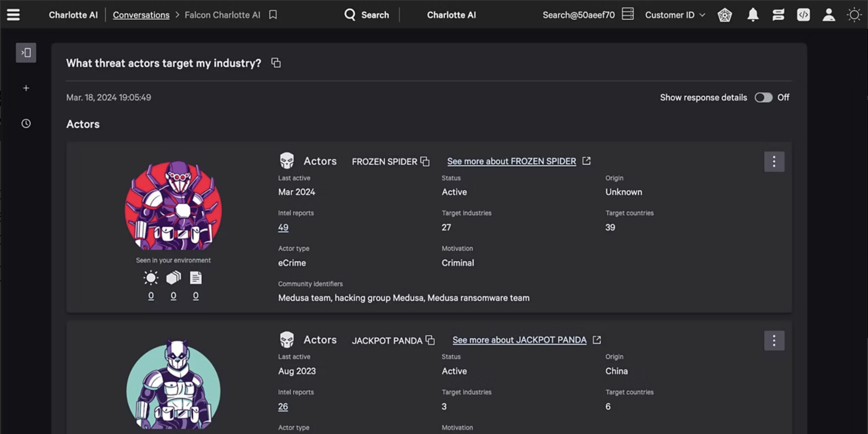Go to the Conversations breadcrumb
Screen dimensions: 868x434
point(141,15)
